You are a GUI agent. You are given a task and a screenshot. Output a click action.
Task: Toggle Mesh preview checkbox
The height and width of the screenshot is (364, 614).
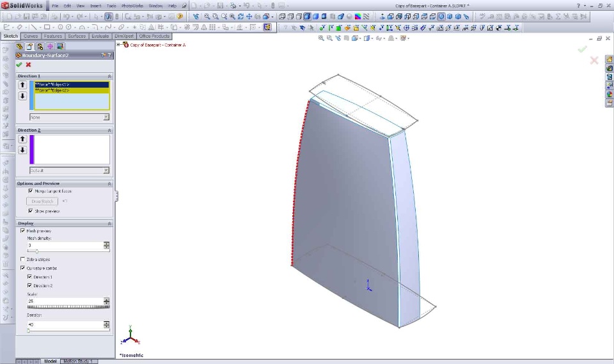coord(23,231)
